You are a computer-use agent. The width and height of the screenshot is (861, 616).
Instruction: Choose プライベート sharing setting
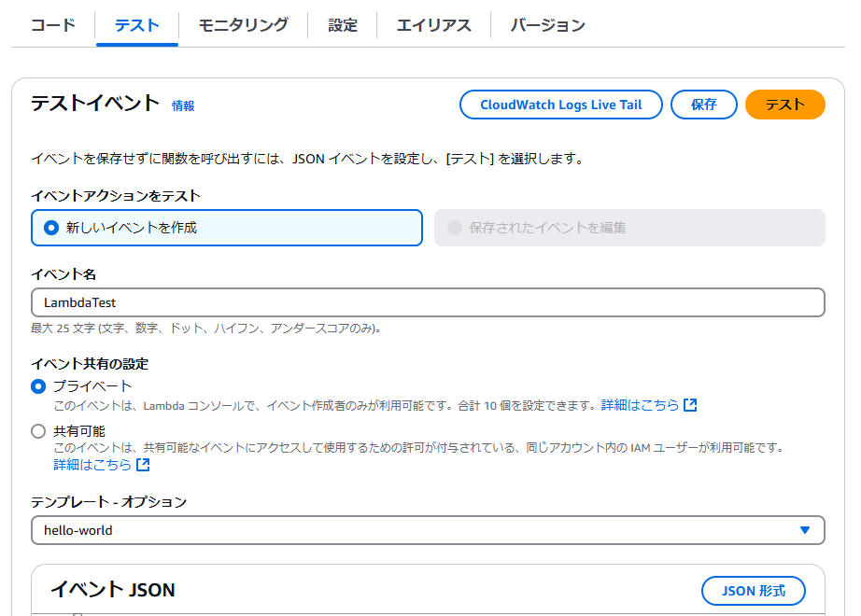tap(38, 386)
